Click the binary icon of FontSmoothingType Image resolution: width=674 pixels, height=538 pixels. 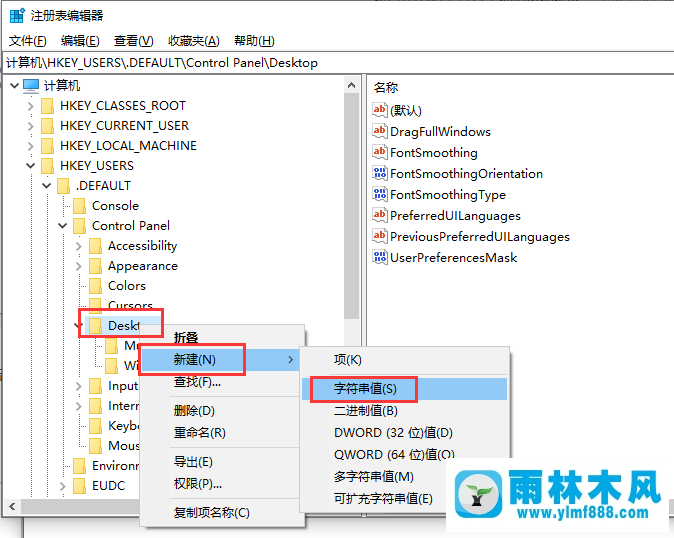[380, 194]
